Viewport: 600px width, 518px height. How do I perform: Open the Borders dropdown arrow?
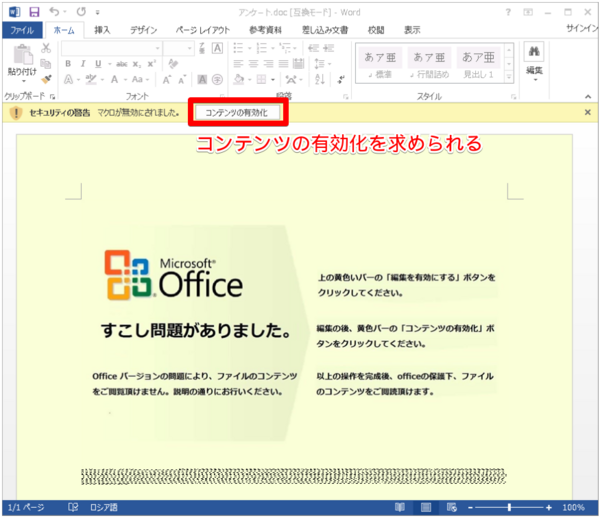point(272,80)
